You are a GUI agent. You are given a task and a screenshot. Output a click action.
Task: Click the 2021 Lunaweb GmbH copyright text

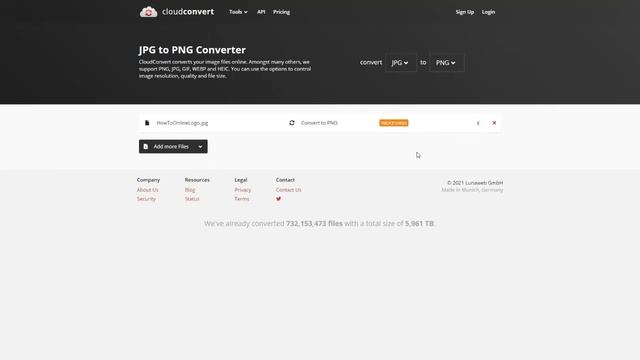[475, 183]
